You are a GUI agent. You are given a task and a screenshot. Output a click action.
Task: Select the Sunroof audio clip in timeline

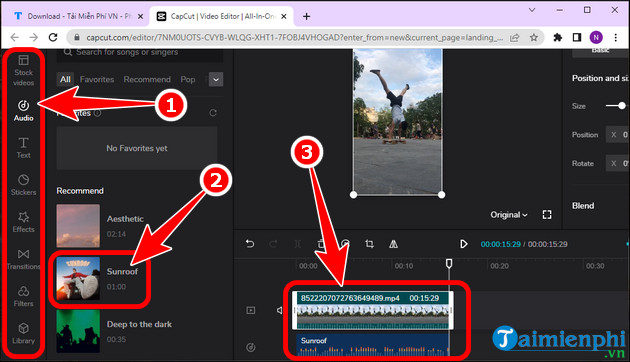(x=373, y=345)
